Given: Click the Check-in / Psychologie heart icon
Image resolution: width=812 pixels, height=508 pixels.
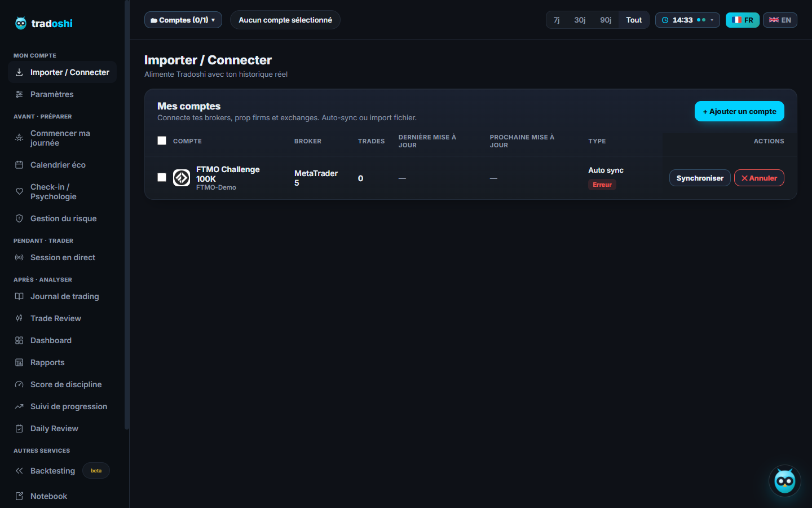Looking at the screenshot, I should pos(19,191).
